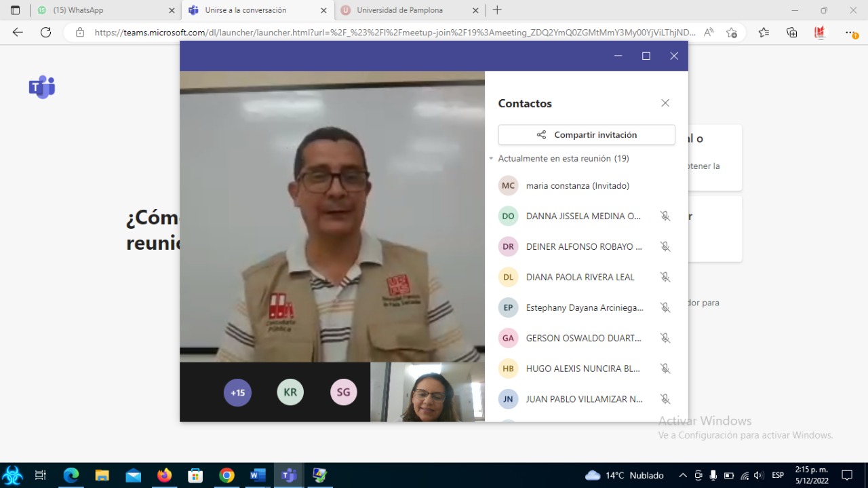
Task: Switch to the Universidad de Pamplona tab
Action: (x=399, y=10)
